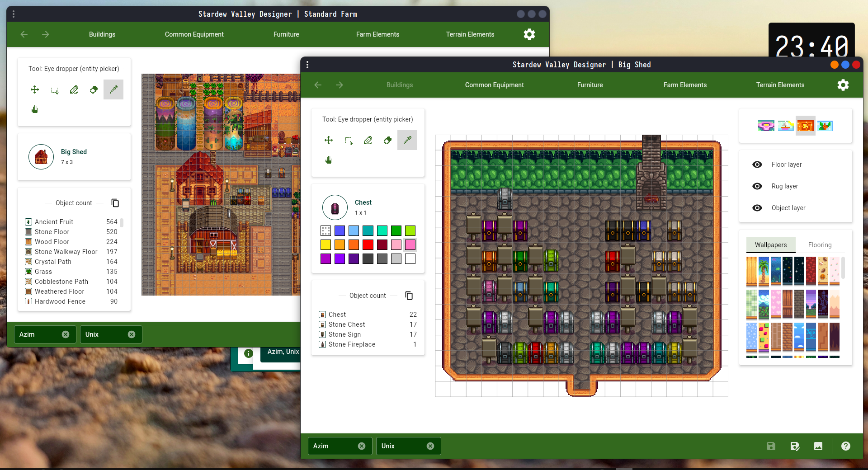Open Farm Elements menu in Big Shed window
The image size is (868, 470).
pyautogui.click(x=685, y=85)
